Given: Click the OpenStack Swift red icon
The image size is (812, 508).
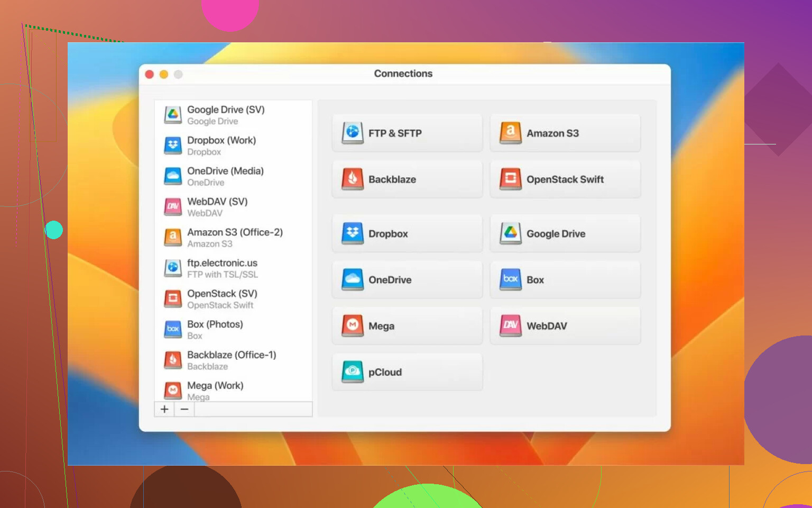Looking at the screenshot, I should (x=511, y=179).
